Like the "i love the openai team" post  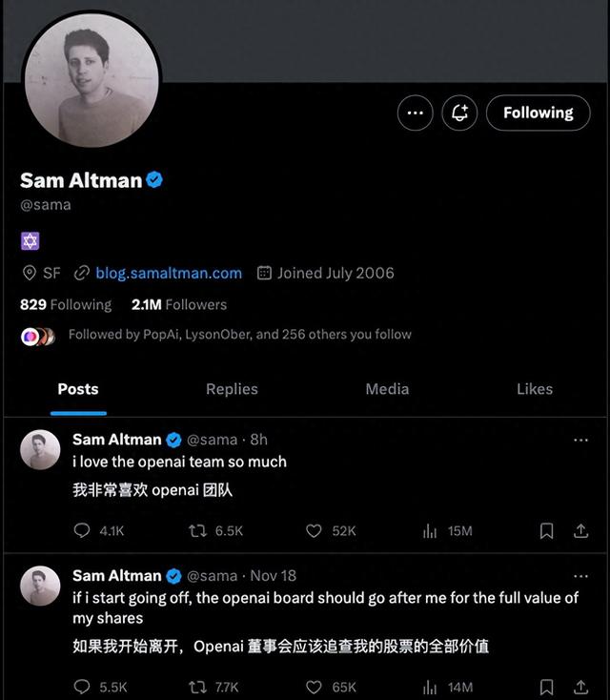[315, 530]
